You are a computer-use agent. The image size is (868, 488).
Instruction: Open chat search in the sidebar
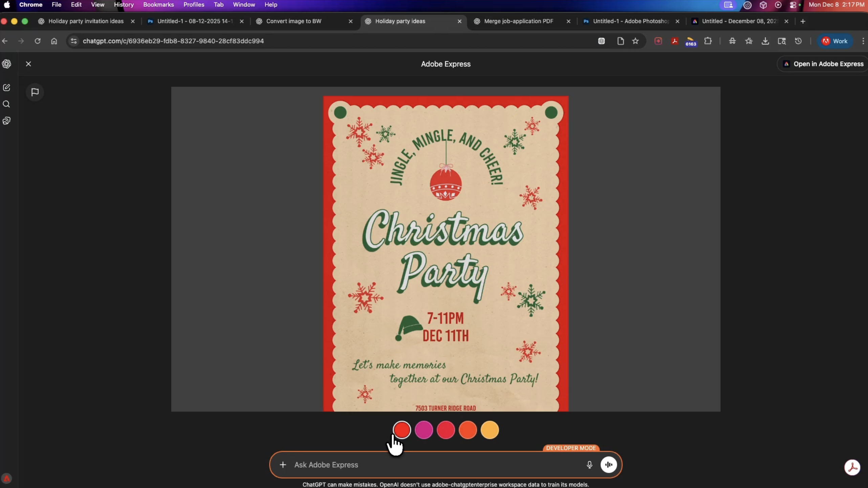pos(7,104)
